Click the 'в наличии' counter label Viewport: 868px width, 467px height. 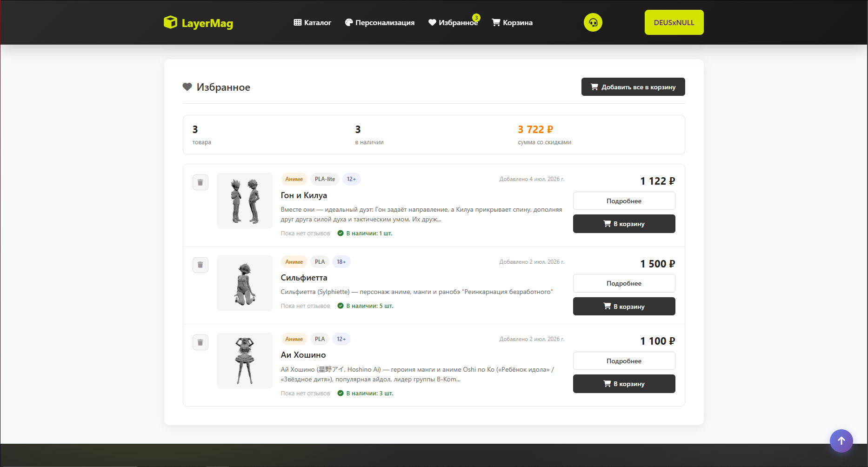369,142
